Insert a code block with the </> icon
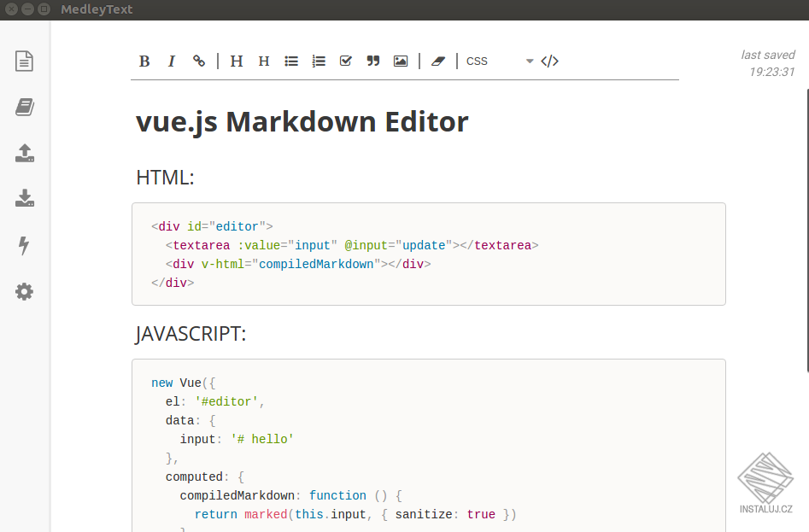The height and width of the screenshot is (532, 809). [x=549, y=61]
